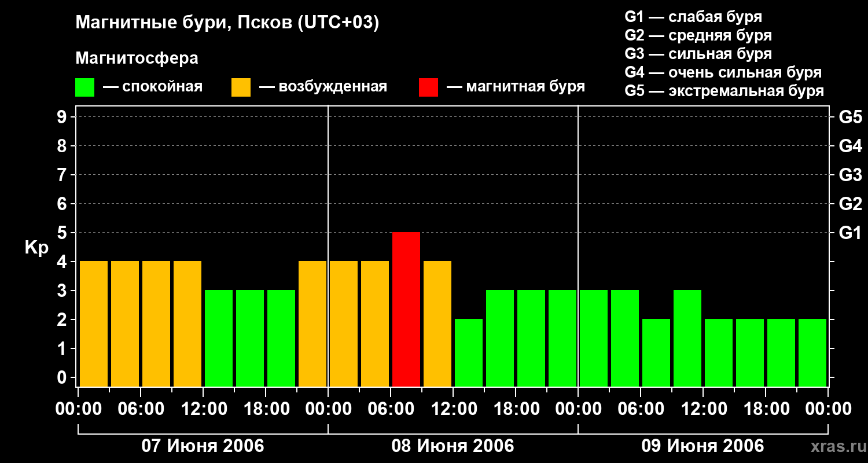Click the first '00:00' label starting 07 Июня
Screen dimensions: 868x463
tap(78, 409)
